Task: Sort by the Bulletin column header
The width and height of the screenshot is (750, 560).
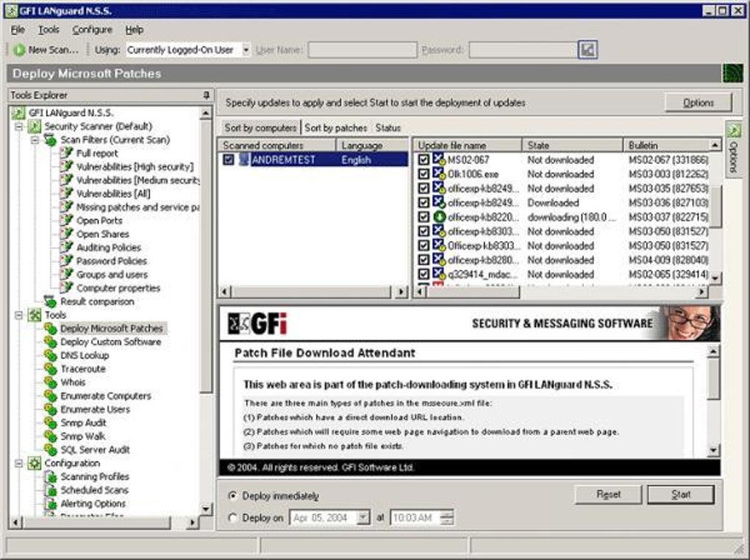Action: pyautogui.click(x=666, y=146)
